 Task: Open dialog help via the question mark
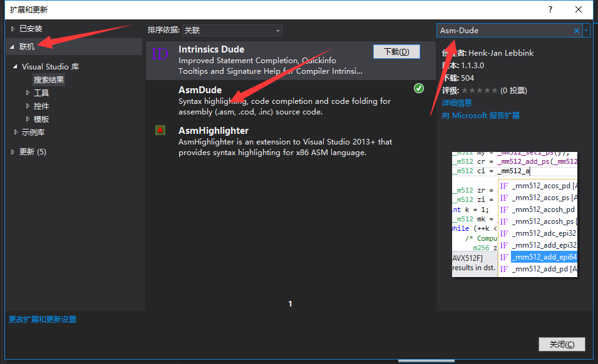[550, 9]
